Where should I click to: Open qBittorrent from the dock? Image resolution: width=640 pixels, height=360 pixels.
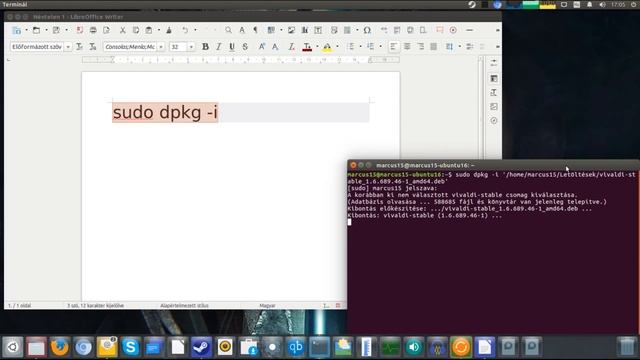(296, 347)
